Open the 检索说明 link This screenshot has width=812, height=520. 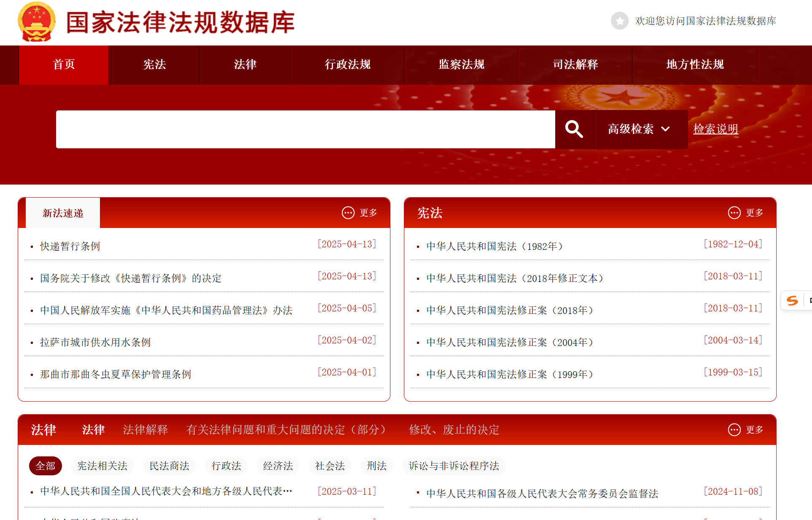click(715, 129)
